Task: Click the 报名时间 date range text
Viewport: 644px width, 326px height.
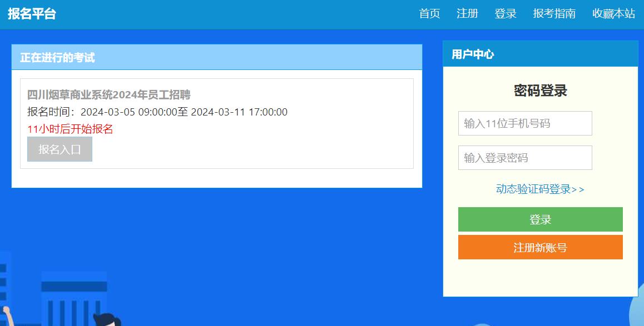Action: click(x=157, y=112)
